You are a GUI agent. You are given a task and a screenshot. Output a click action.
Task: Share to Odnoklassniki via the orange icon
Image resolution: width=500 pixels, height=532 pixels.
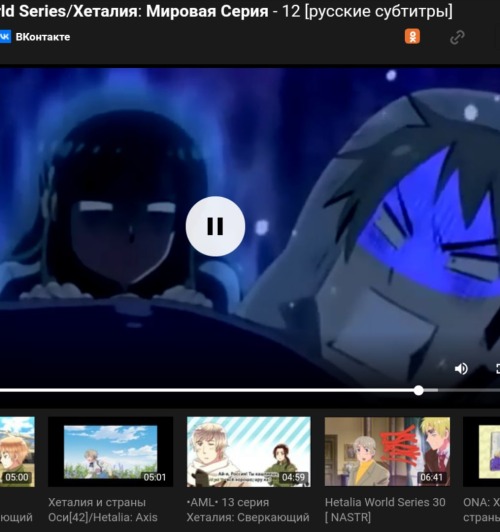point(412,37)
